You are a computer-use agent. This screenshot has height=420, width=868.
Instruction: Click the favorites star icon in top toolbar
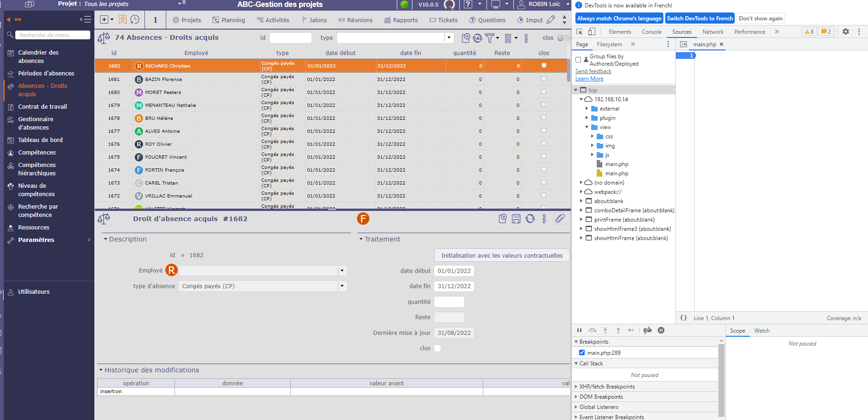tap(122, 19)
